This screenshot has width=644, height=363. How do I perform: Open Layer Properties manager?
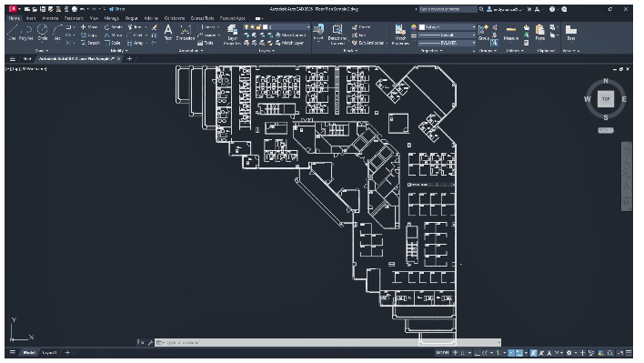(x=232, y=34)
